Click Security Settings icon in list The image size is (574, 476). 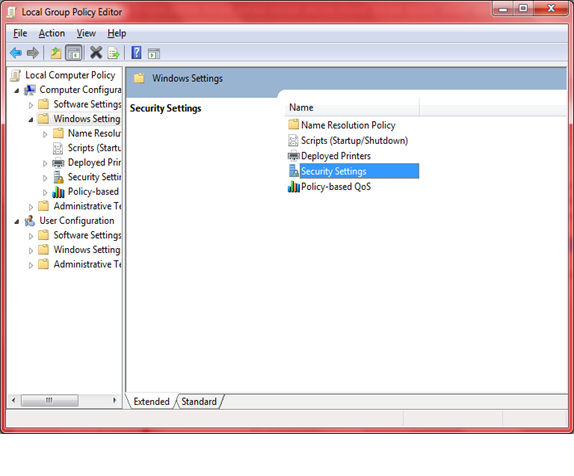[x=294, y=171]
